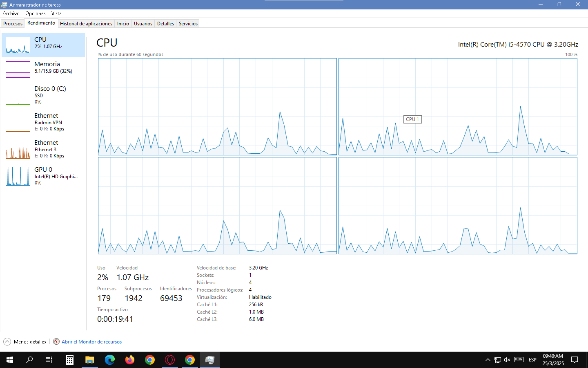Click Task Manager taskbar icon
Image resolution: width=588 pixels, height=368 pixels.
tap(210, 360)
